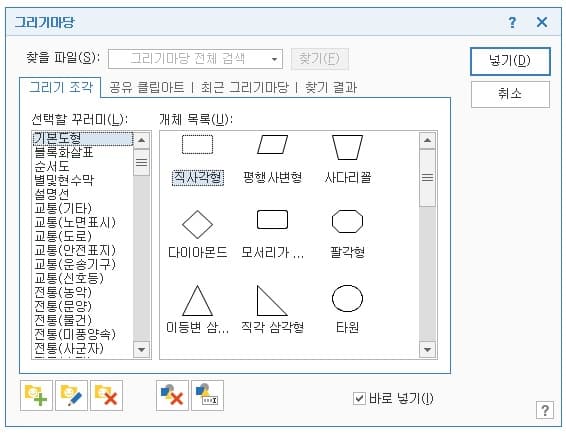Select the 사다리꼴 trapezoid shape
Screen dimensions: 566x434
(x=347, y=147)
